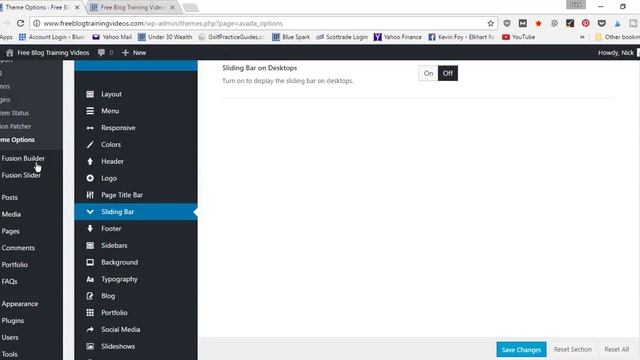Open the Scottrade Login bookmark
This screenshot has height=360, width=640.
pos(342,37)
